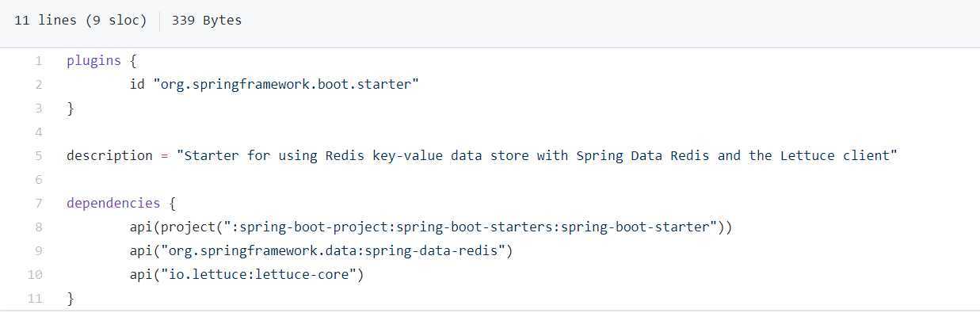Click line number 5 in the gutter
The height and width of the screenshot is (313, 980).
38,156
